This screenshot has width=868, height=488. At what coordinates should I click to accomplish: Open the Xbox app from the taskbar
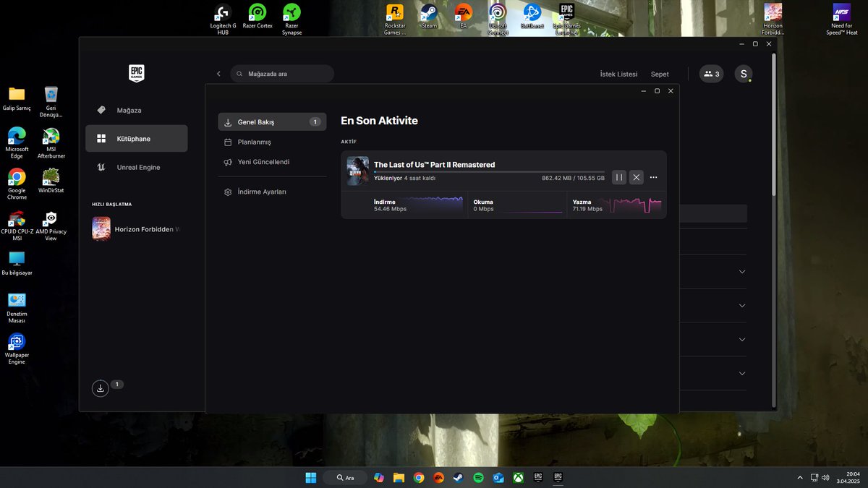point(518,477)
